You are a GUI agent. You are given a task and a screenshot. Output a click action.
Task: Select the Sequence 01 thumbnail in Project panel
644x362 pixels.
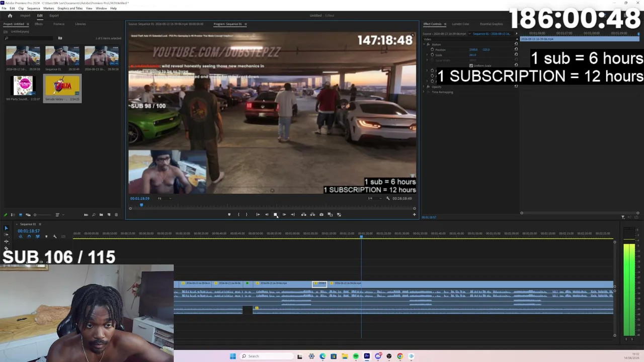[62, 56]
